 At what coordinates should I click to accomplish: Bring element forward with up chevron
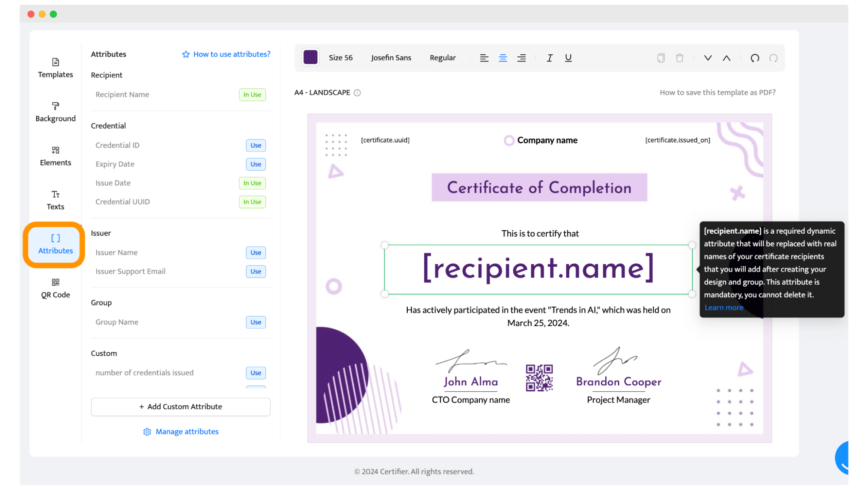pyautogui.click(x=726, y=58)
